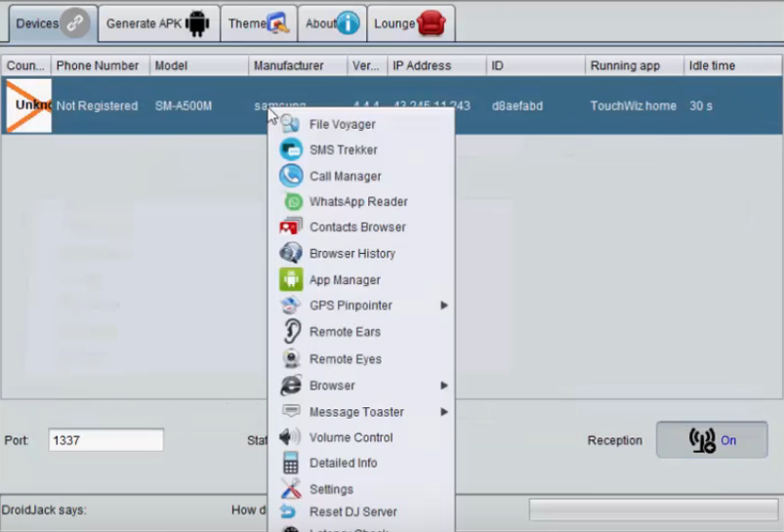Click the Call Manager phone icon
The image size is (784, 532).
pyautogui.click(x=291, y=176)
